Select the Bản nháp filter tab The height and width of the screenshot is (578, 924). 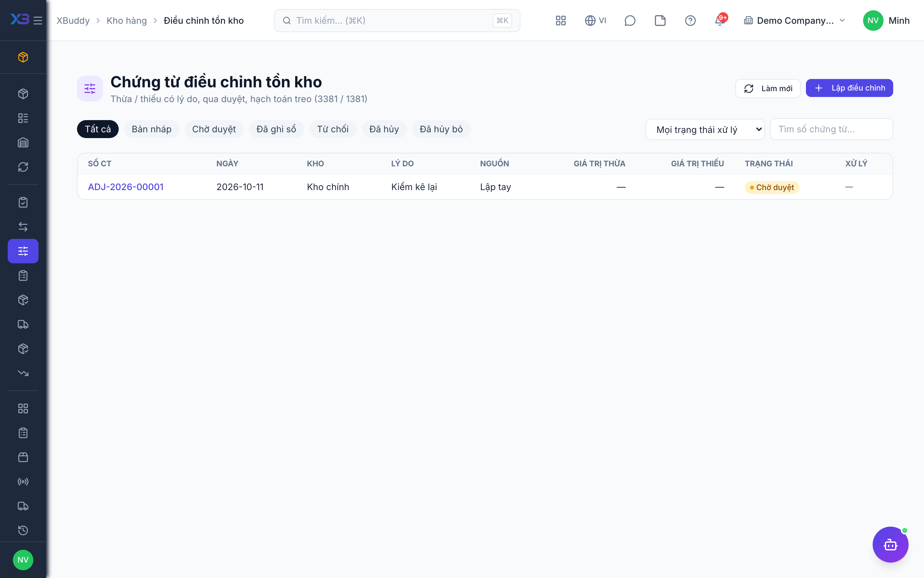151,129
